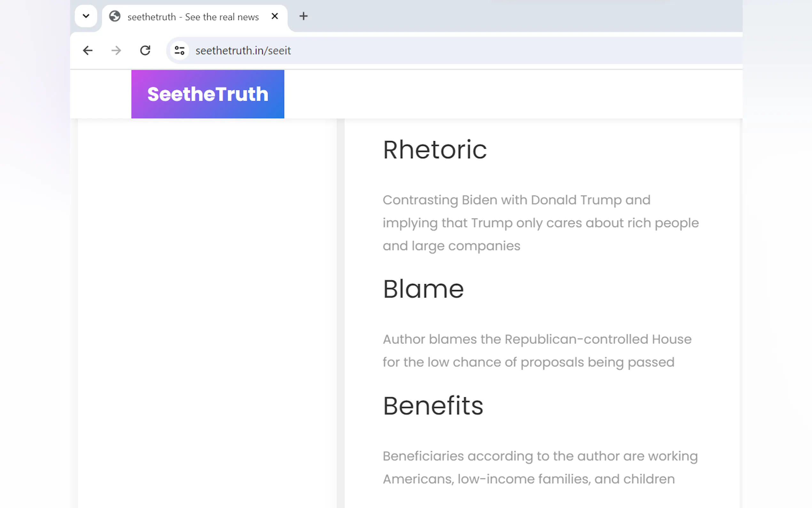View site information icon beside the URL
This screenshot has width=812, height=508.
coord(180,51)
